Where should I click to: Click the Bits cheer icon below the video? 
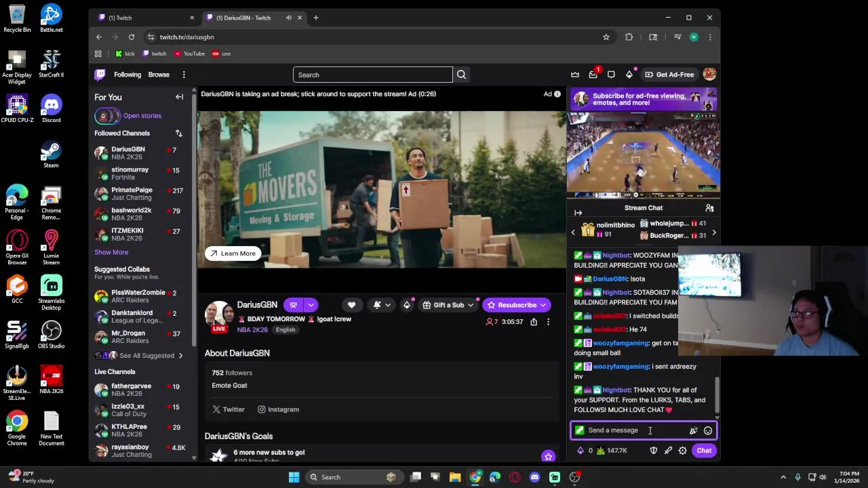pyautogui.click(x=407, y=305)
